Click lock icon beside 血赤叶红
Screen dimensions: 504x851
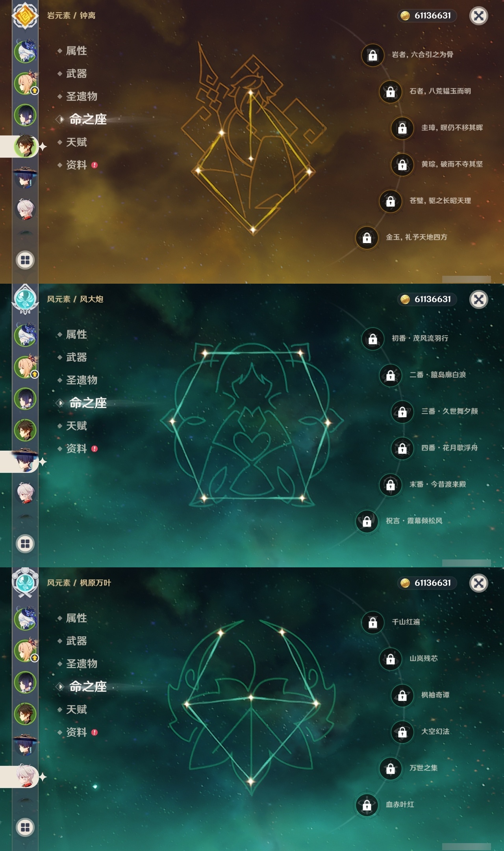pos(367,805)
